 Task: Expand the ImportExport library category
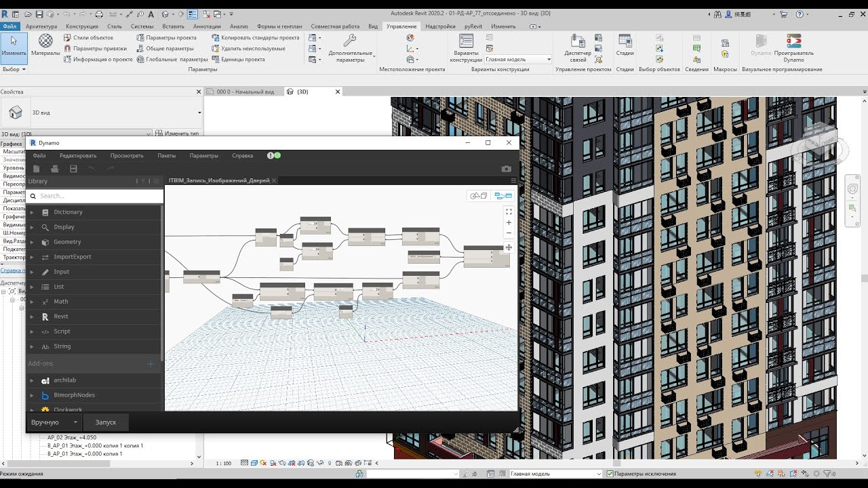click(x=32, y=257)
